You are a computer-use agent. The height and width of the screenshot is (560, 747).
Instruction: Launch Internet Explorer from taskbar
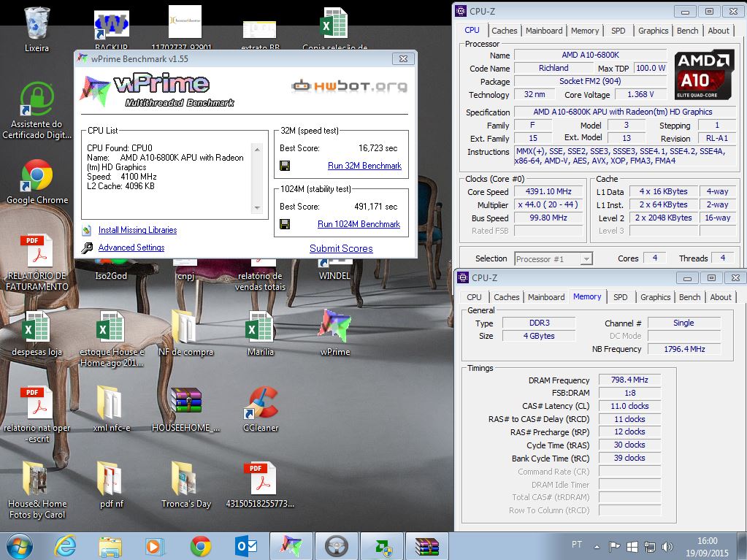coord(65,546)
